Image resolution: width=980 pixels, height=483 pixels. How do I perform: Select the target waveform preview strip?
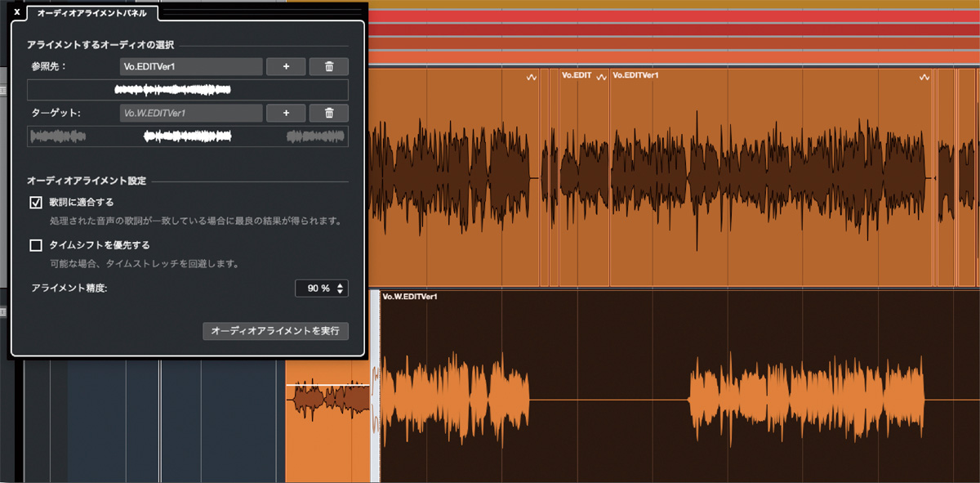188,136
